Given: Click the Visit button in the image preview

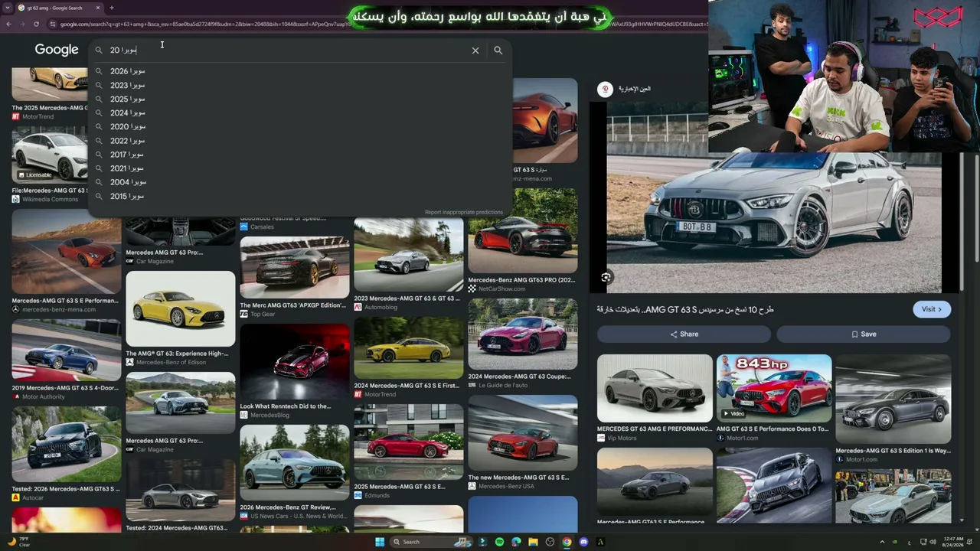Looking at the screenshot, I should coord(932,309).
